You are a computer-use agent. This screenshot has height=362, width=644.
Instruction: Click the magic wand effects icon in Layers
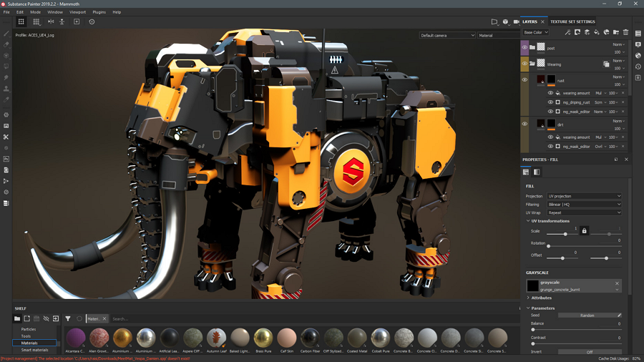pyautogui.click(x=567, y=32)
